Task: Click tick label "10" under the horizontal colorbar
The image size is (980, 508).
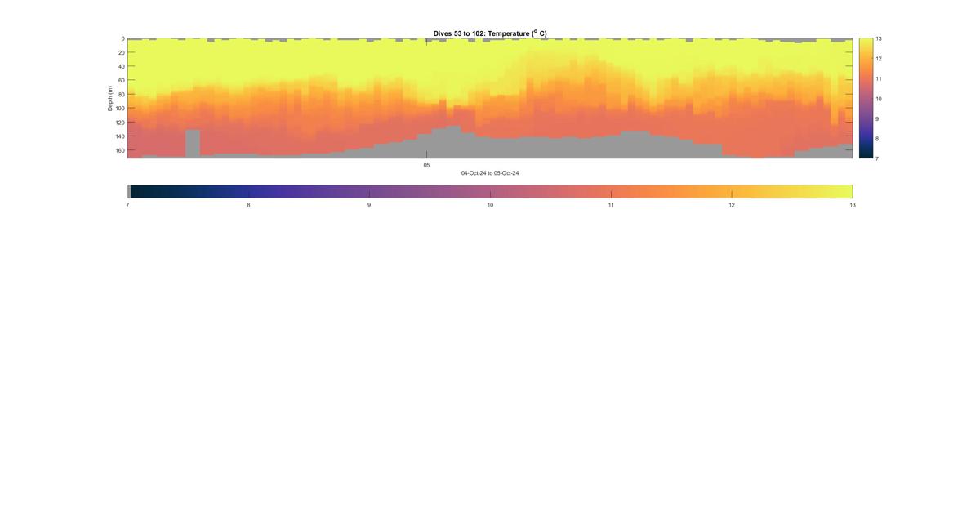Action: [490, 205]
